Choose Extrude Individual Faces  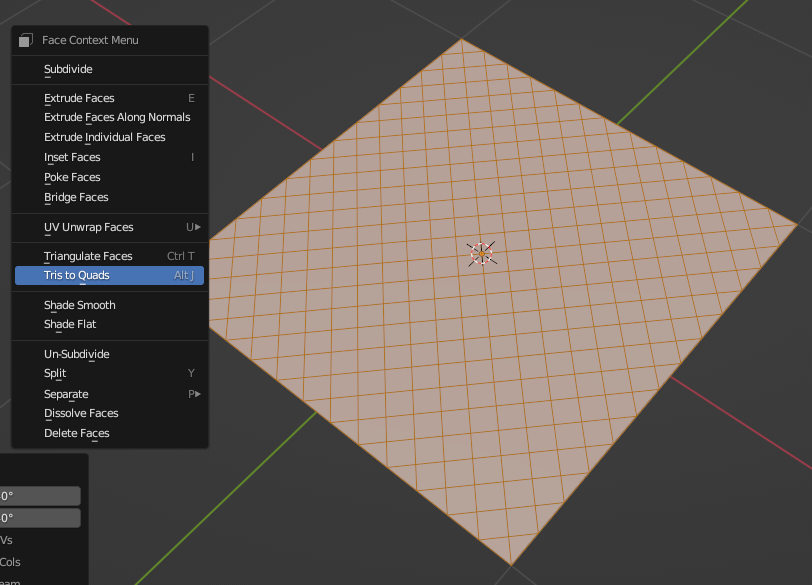point(109,137)
